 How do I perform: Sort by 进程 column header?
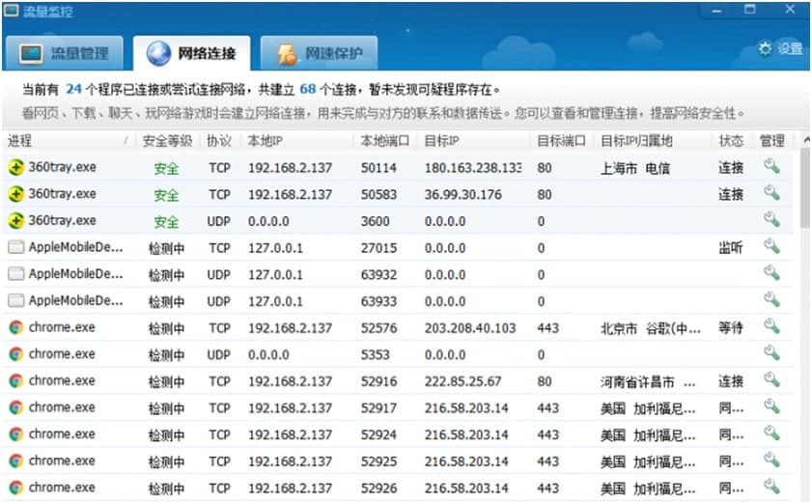click(x=68, y=141)
